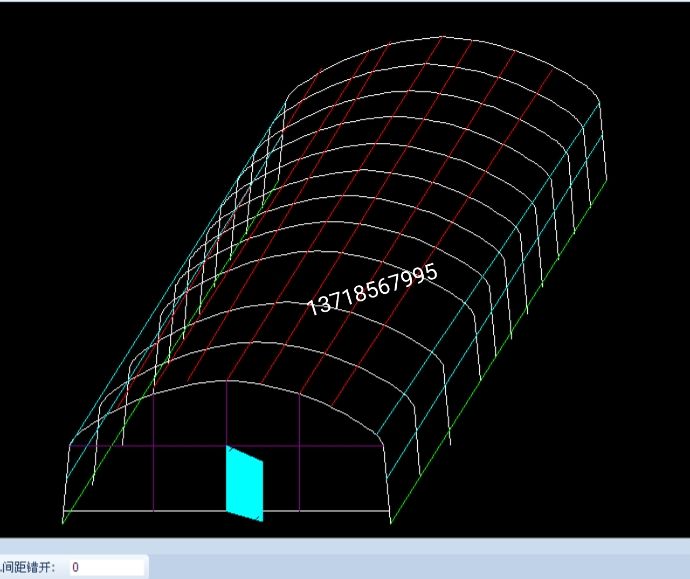Click the 间距错开 label text
690x579 pixels.
pyautogui.click(x=28, y=567)
